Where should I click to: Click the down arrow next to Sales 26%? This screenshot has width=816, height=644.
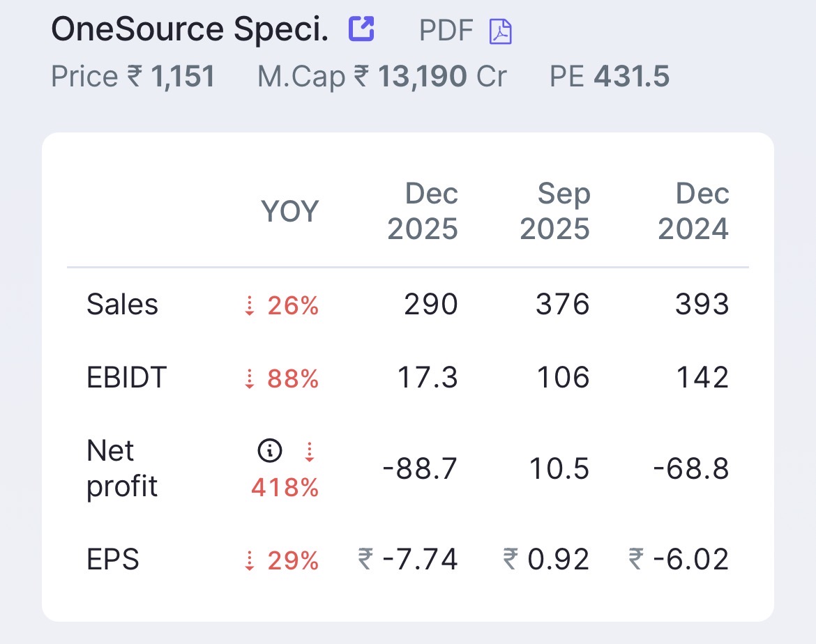point(250,306)
